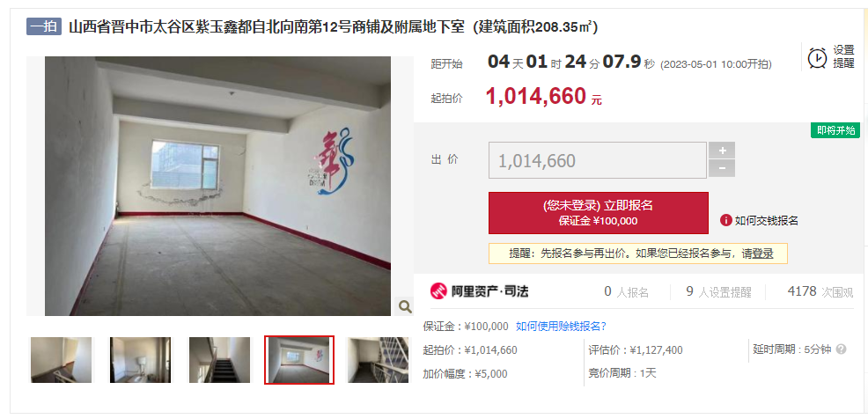
Task: Click the 阿里资产 logo icon
Action: click(x=438, y=291)
